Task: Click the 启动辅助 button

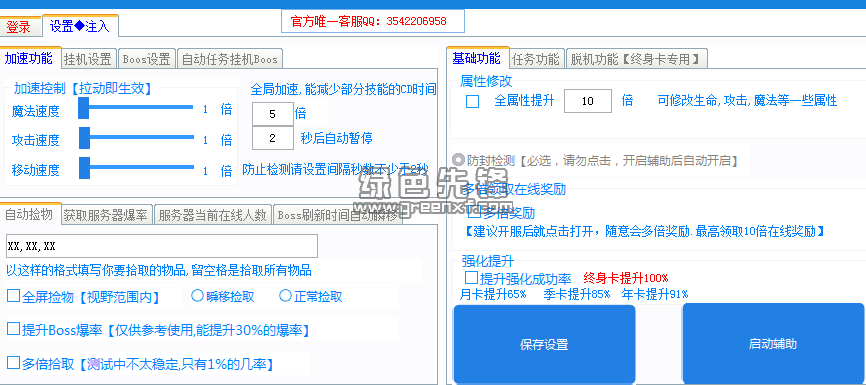Action: tap(773, 344)
